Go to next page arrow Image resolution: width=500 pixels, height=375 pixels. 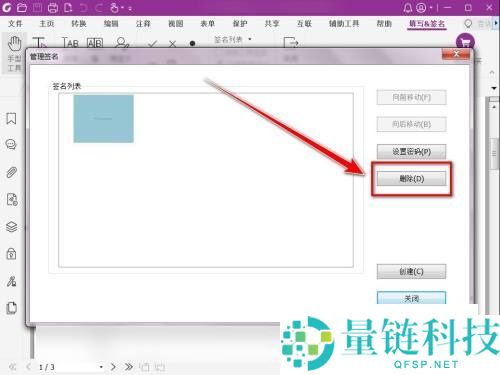click(x=113, y=367)
